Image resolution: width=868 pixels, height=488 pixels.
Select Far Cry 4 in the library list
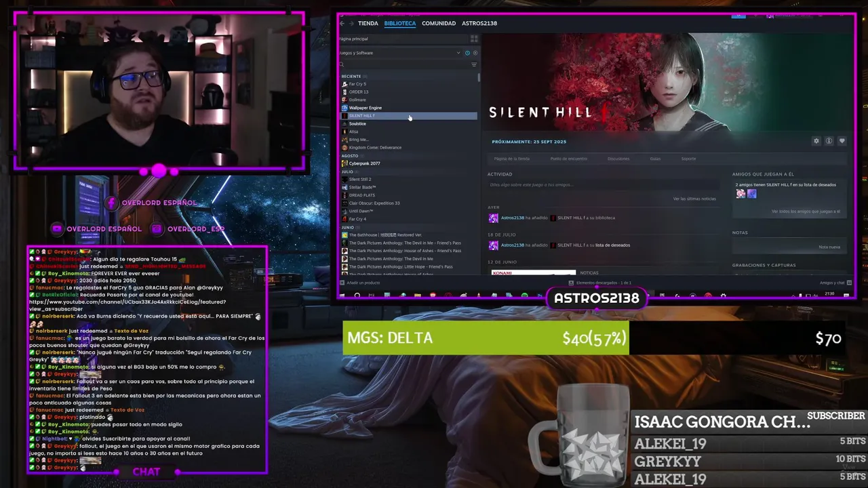point(409,219)
